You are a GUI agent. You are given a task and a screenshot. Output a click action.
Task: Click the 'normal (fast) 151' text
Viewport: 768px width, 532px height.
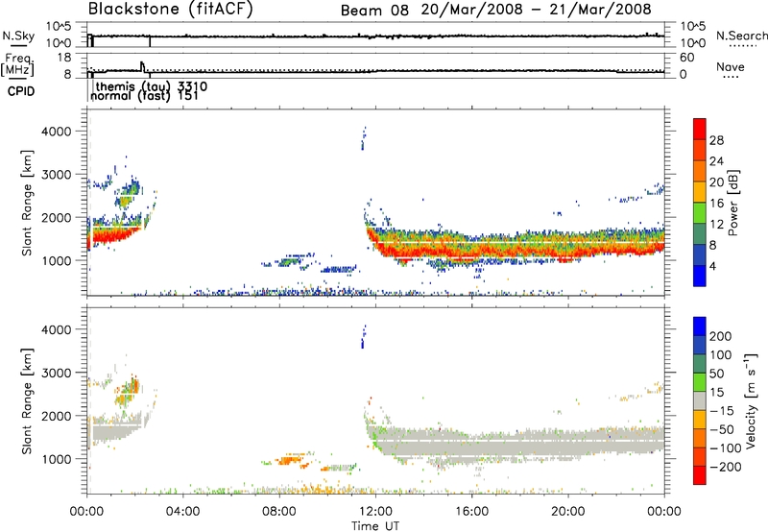[145, 95]
